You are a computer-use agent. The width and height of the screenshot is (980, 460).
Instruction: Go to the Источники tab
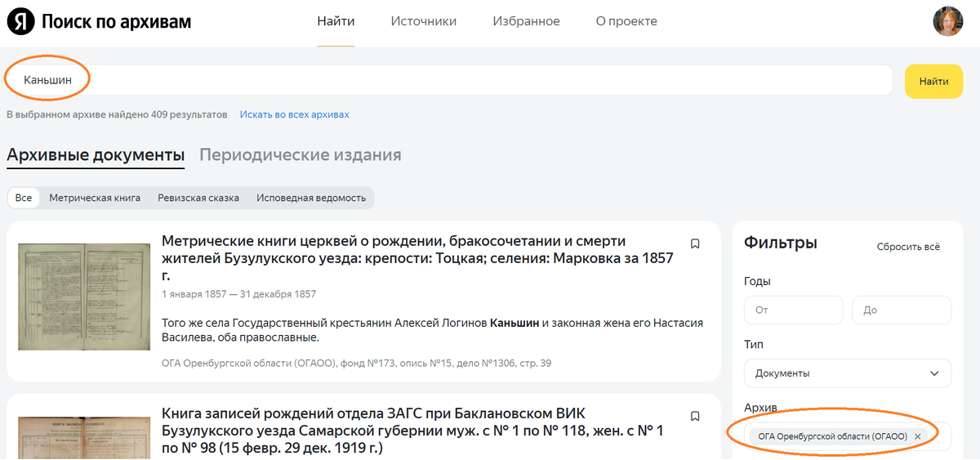424,21
